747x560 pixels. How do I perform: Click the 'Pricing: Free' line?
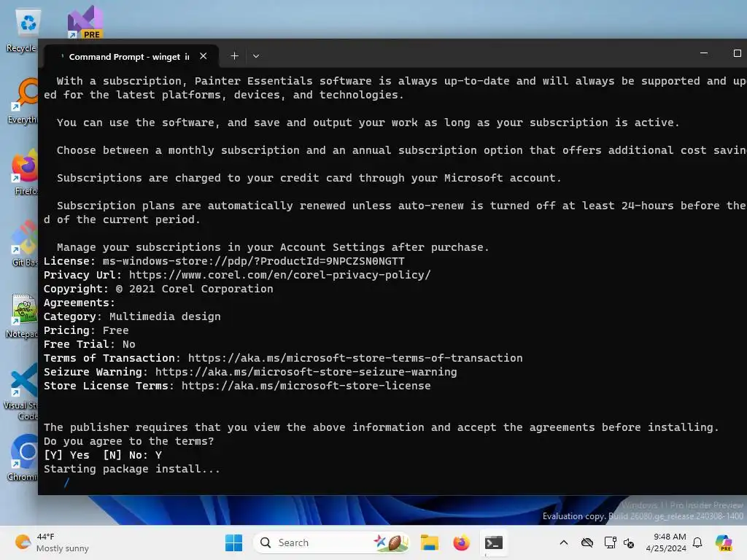click(x=86, y=330)
